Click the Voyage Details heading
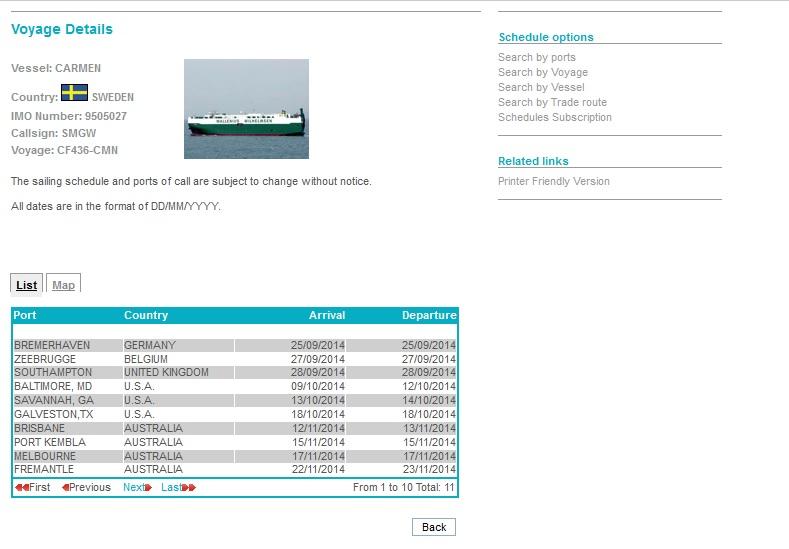The height and width of the screenshot is (549, 789). click(x=62, y=29)
